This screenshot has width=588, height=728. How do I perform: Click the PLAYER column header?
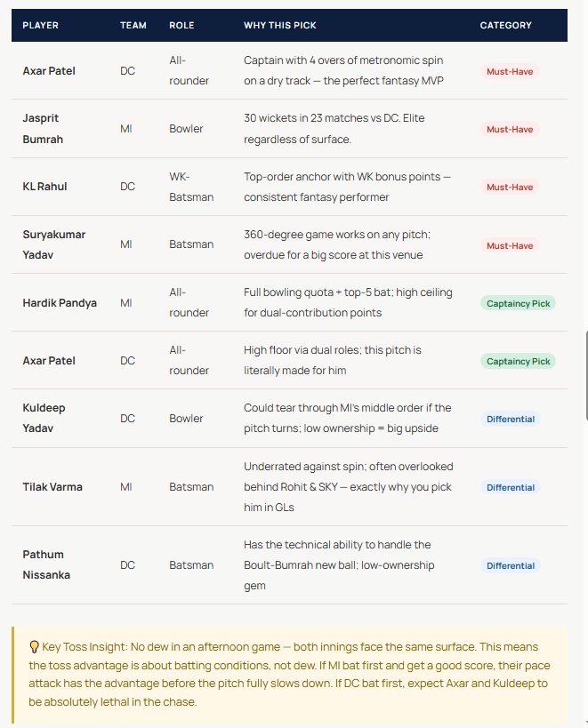[x=40, y=26]
